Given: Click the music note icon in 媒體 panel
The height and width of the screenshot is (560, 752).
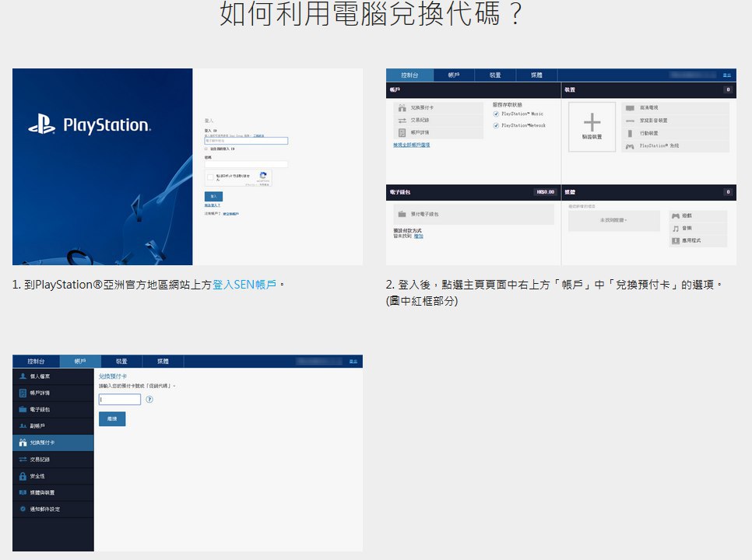Looking at the screenshot, I should tap(676, 229).
